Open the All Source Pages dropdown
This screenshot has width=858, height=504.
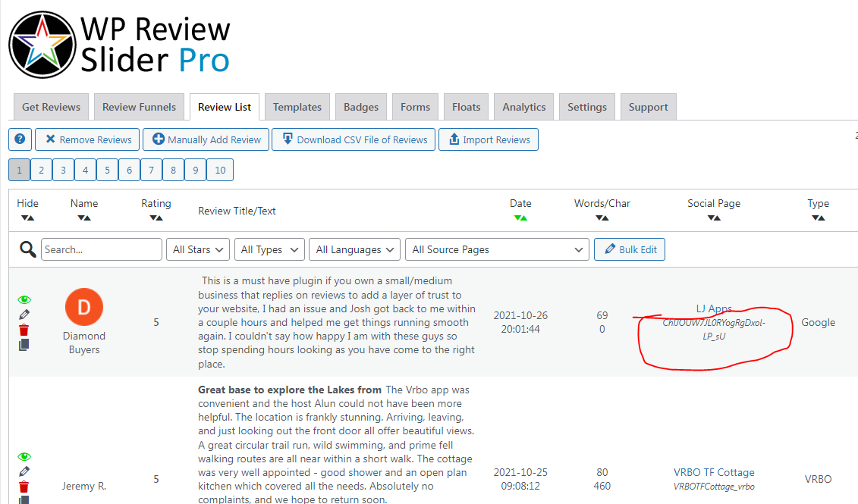pyautogui.click(x=497, y=249)
